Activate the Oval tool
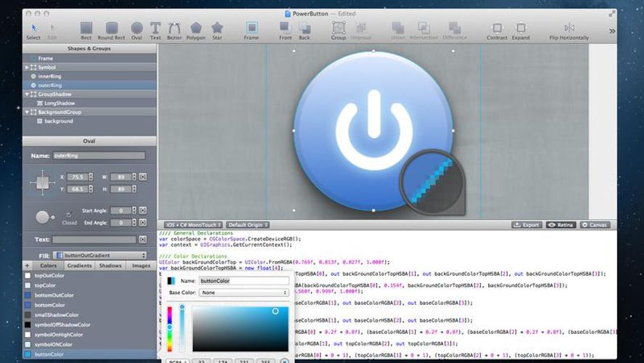The image size is (644, 363). pos(137,30)
